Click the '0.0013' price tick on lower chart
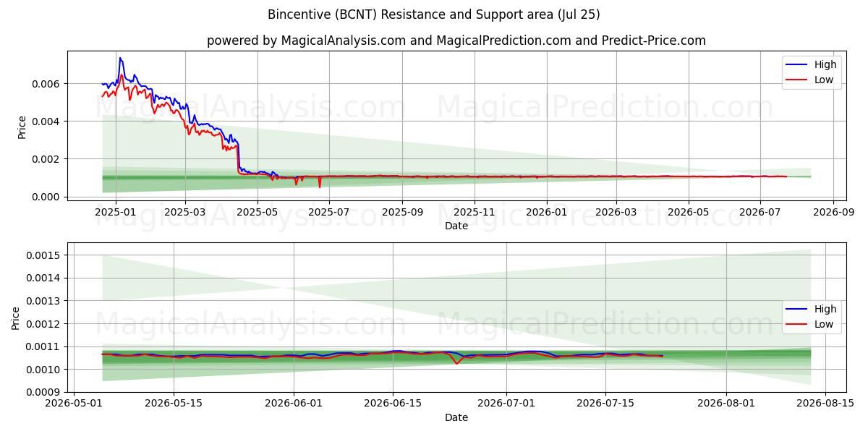The height and width of the screenshot is (434, 868). 45,301
